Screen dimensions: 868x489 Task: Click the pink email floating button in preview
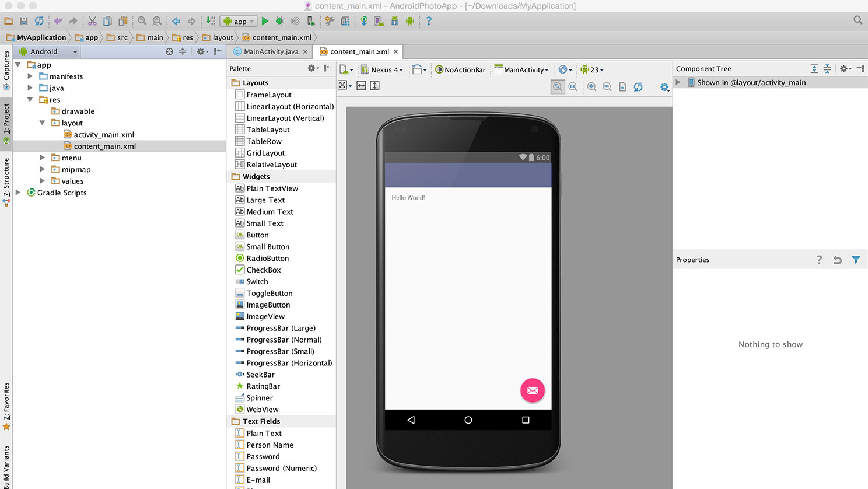tap(533, 390)
